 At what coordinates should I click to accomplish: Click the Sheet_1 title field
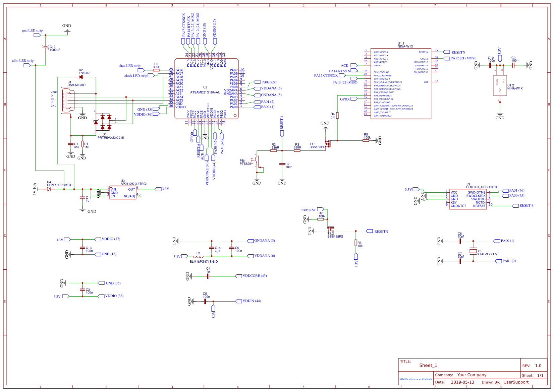click(428, 366)
